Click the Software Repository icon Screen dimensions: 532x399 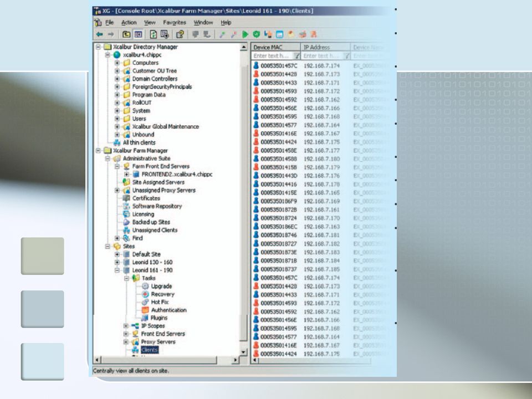126,206
